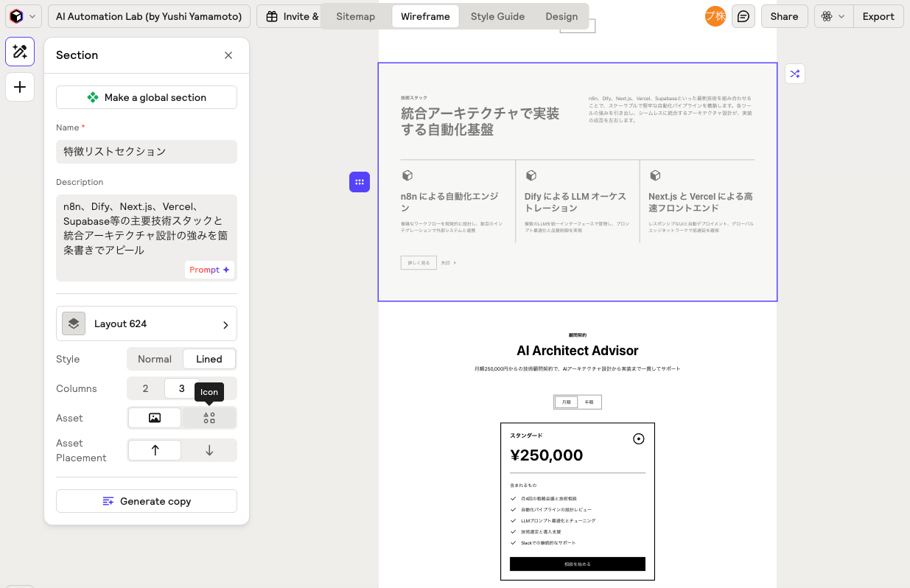This screenshot has height=588, width=910.
Task: Click the Next.js と Vercel title
Action: tap(701, 202)
